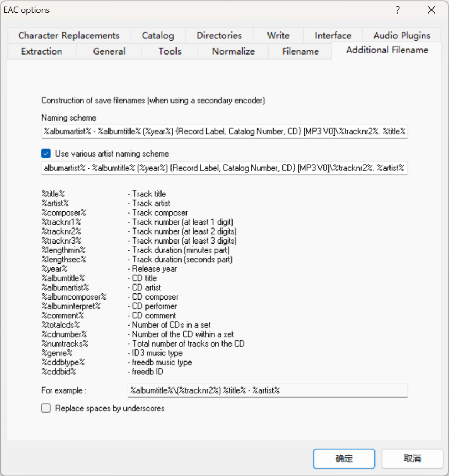Switch to the Catalog tab
The height and width of the screenshot is (476, 449).
[x=157, y=35]
